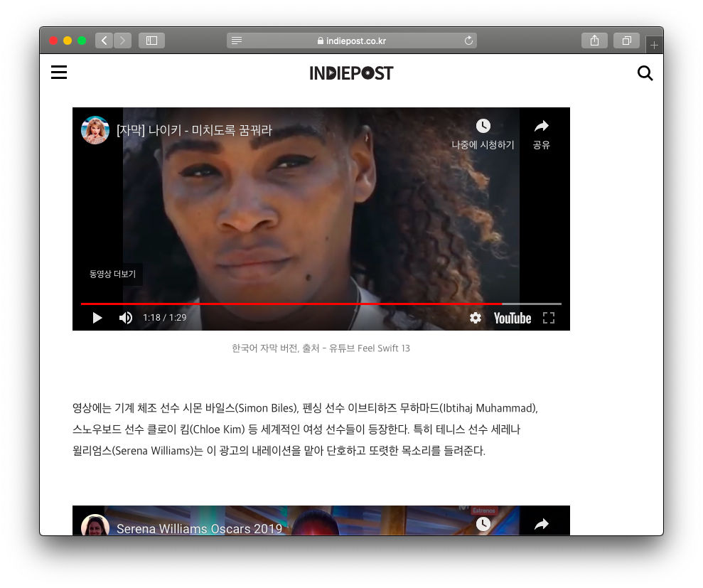Add a new tab with plus button
The image size is (703, 588).
click(x=654, y=46)
